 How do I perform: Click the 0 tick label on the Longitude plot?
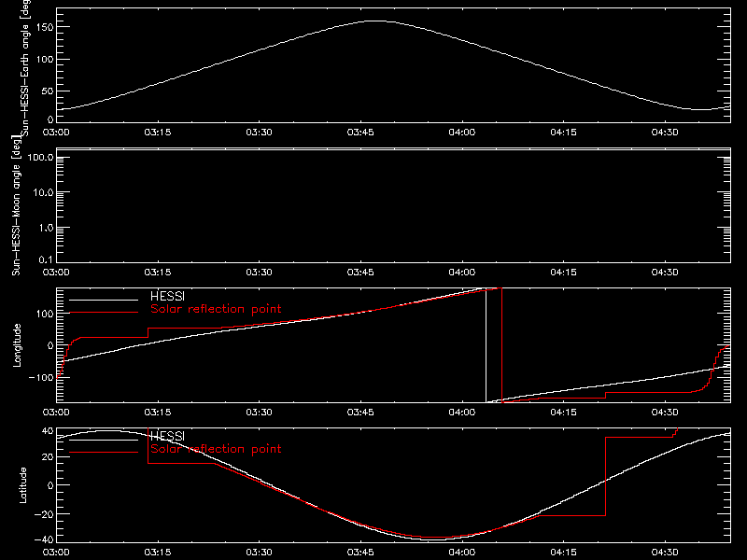tap(50, 345)
